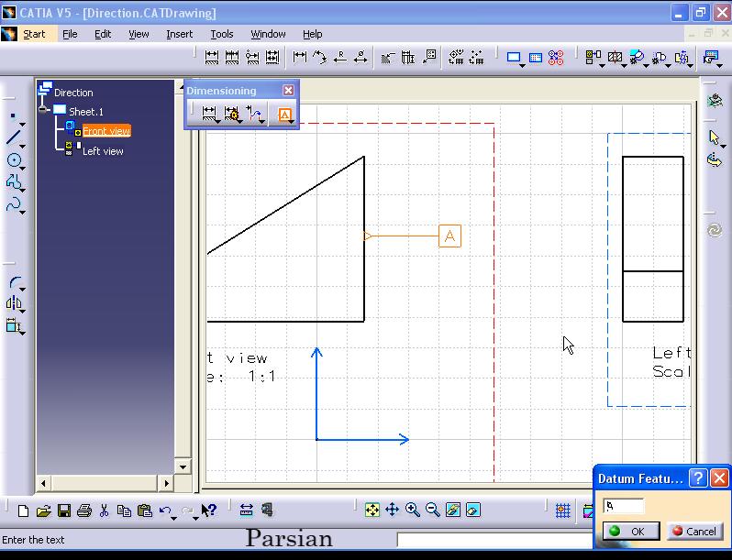This screenshot has height=560, width=732.
Task: Select the Coordinate Dimensions tool
Action: pos(429,58)
